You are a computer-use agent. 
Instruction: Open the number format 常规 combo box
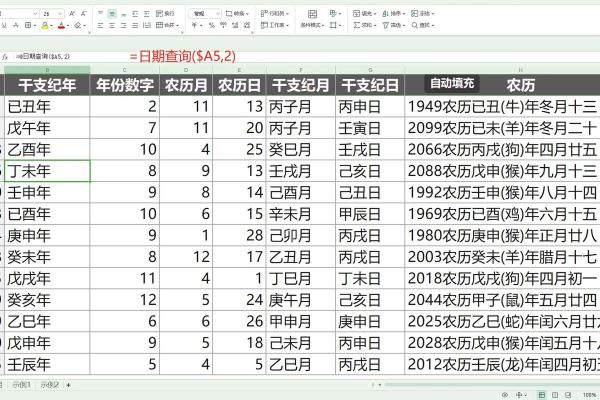coord(205,14)
